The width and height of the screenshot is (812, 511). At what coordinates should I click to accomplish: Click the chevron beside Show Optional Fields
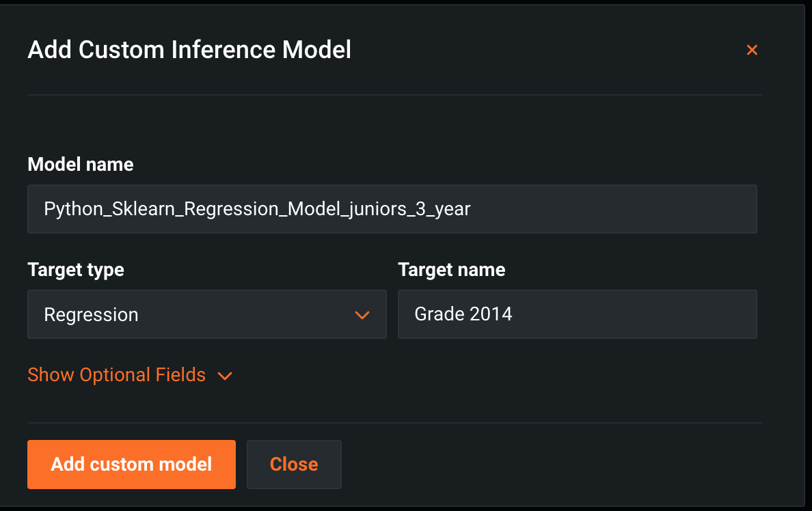coord(225,376)
